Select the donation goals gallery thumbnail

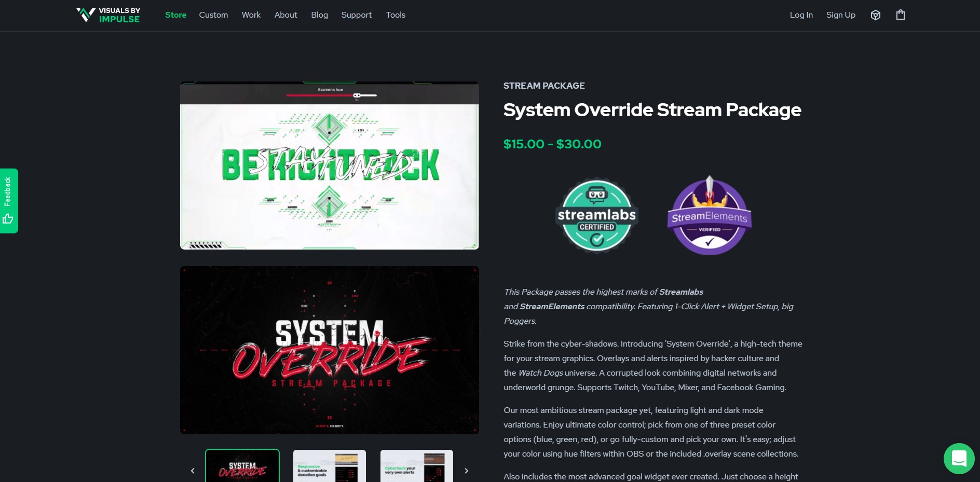[330, 466]
